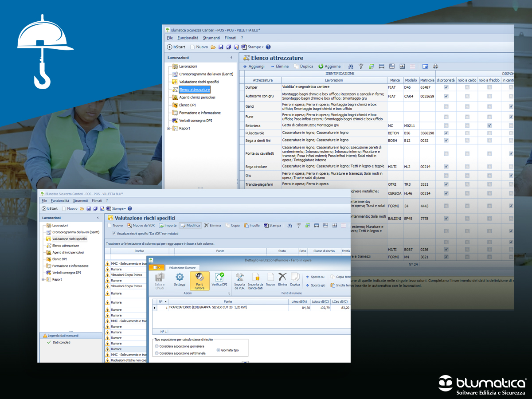
Task: Click Duplica in Elenco attrezzature toolbar
Action: [303, 66]
